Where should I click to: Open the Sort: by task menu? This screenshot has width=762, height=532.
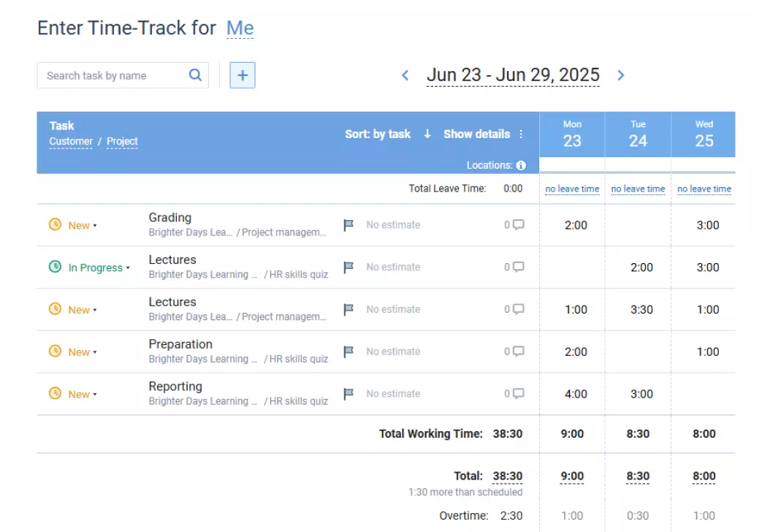click(x=378, y=134)
